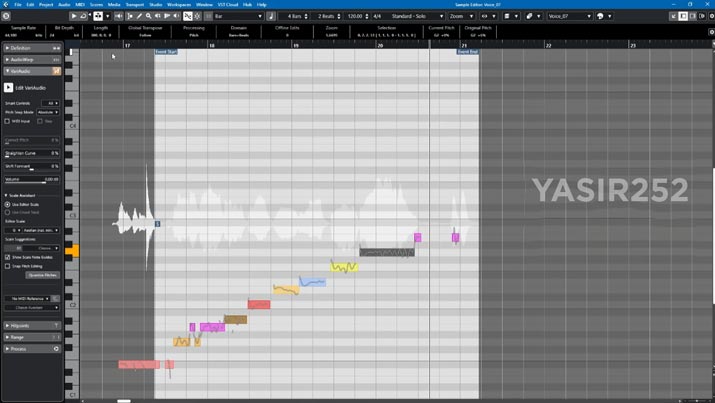Select the blue pitch segment

tap(312, 282)
